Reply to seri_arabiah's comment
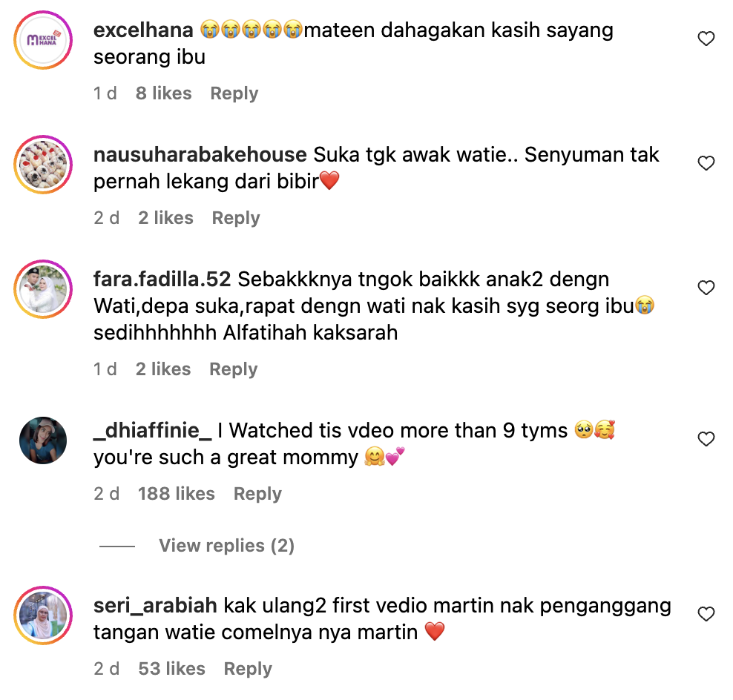This screenshot has width=733, height=700. click(x=248, y=669)
